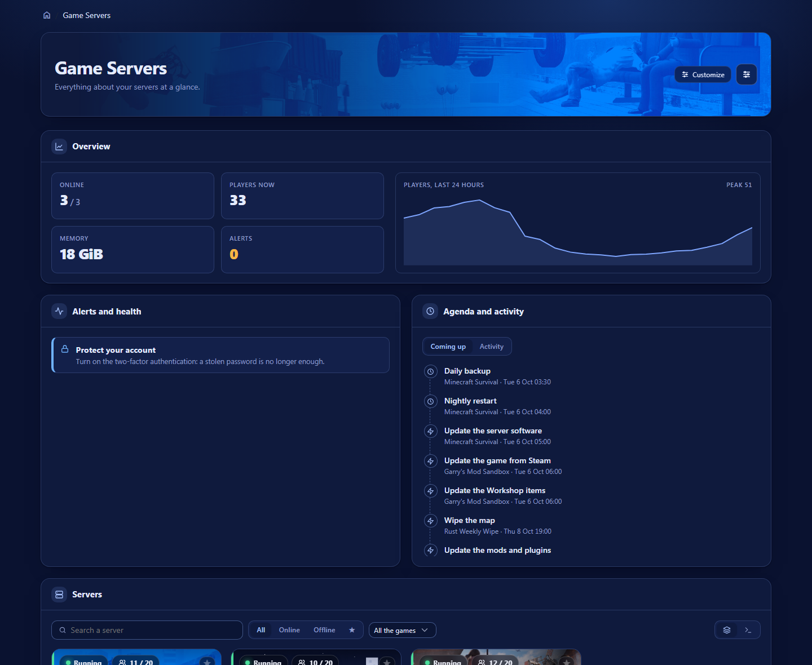Click the clock icon next to Daily backup
This screenshot has height=665, width=812.
click(x=430, y=371)
